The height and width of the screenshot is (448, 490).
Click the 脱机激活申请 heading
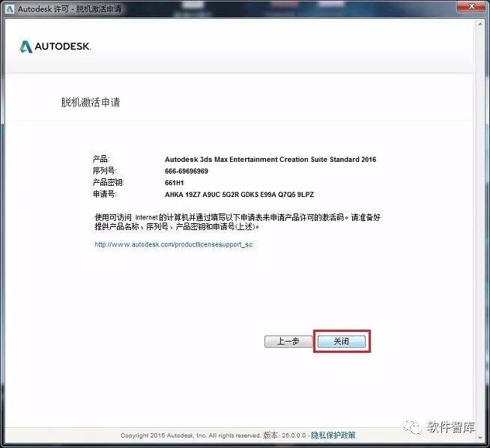click(x=91, y=102)
